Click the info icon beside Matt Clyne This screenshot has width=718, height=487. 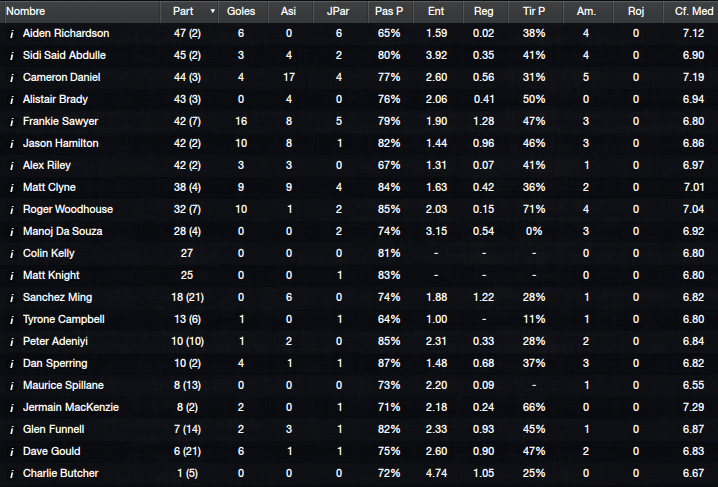tap(12, 188)
